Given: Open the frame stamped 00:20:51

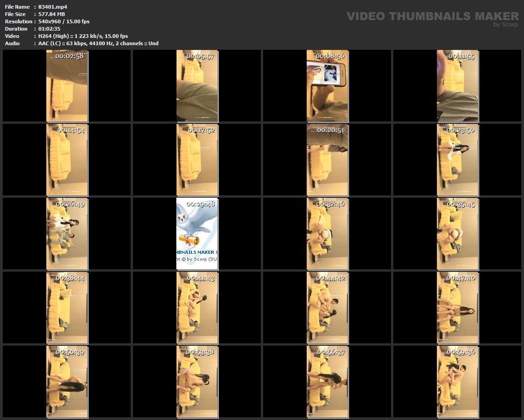Looking at the screenshot, I should pos(327,160).
